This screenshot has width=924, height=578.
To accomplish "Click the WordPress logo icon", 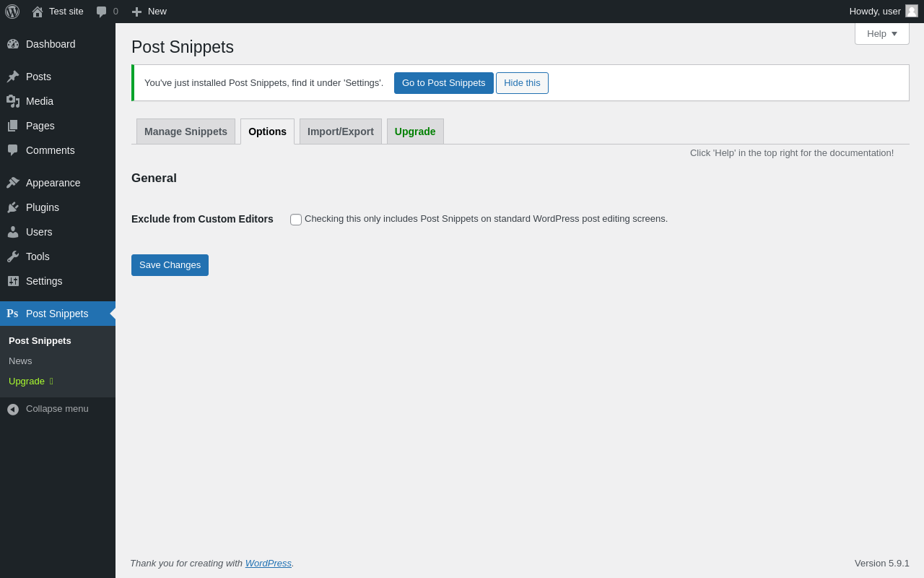I will coord(12,12).
